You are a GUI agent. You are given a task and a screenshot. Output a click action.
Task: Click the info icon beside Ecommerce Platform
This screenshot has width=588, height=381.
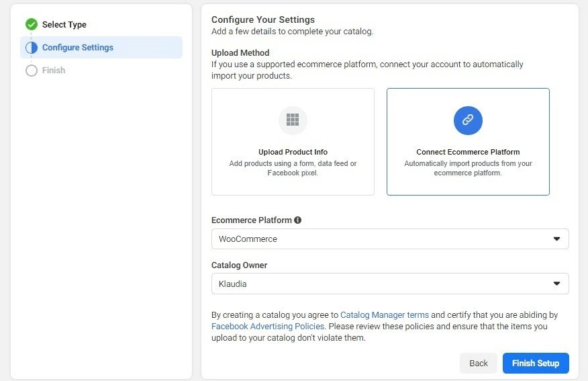tap(298, 220)
